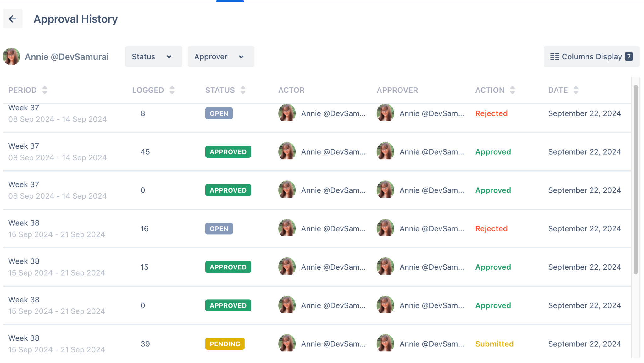Click the back arrow beside Approval History
Image resolution: width=644 pixels, height=363 pixels.
tap(13, 19)
